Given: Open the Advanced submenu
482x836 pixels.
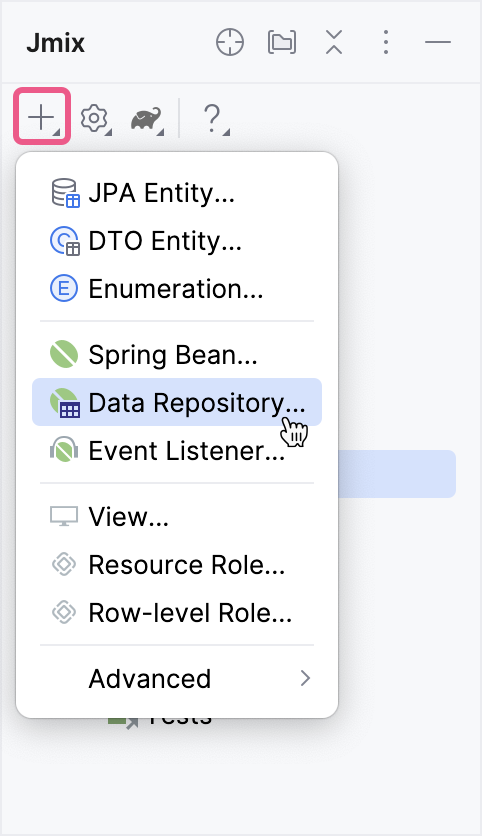Looking at the screenshot, I should [177, 679].
